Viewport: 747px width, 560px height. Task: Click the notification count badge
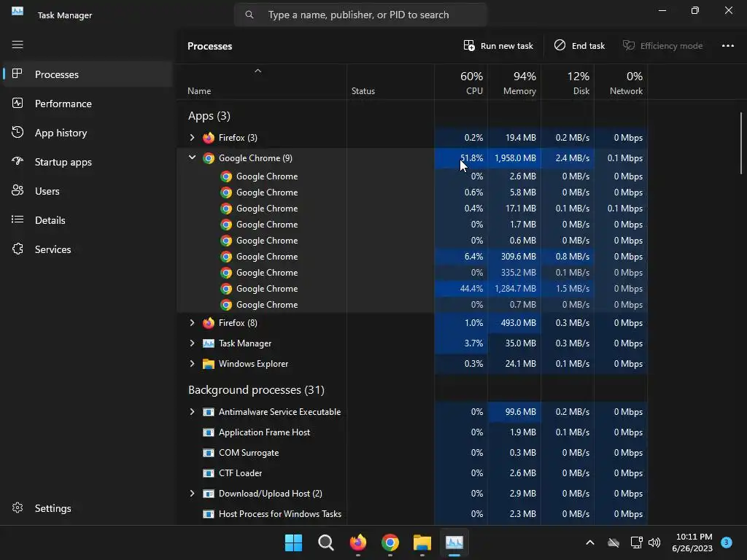point(726,542)
